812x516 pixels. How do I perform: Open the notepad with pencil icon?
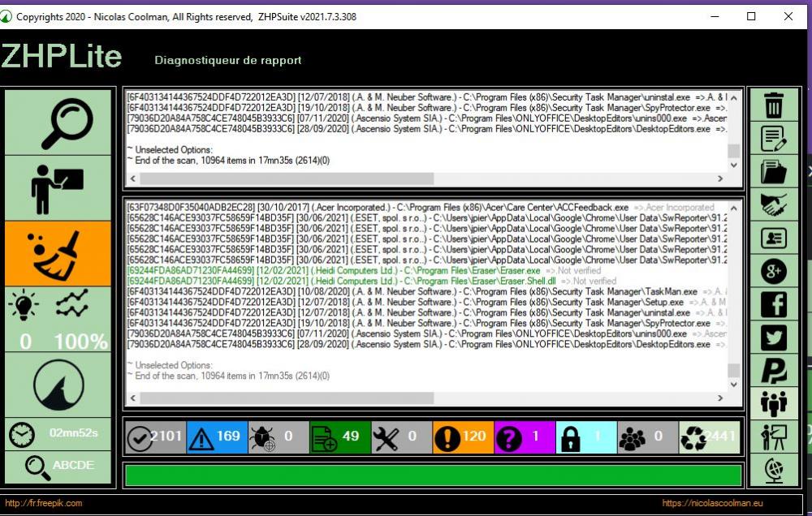click(x=774, y=138)
